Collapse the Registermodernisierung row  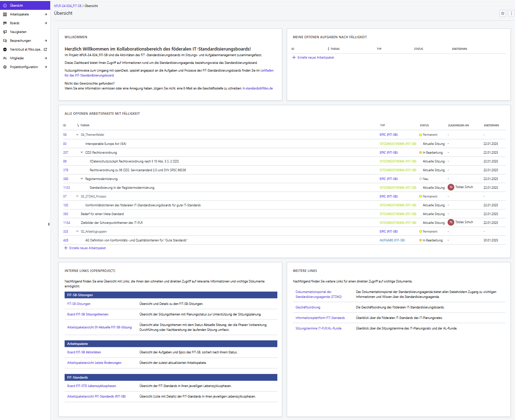click(x=82, y=179)
